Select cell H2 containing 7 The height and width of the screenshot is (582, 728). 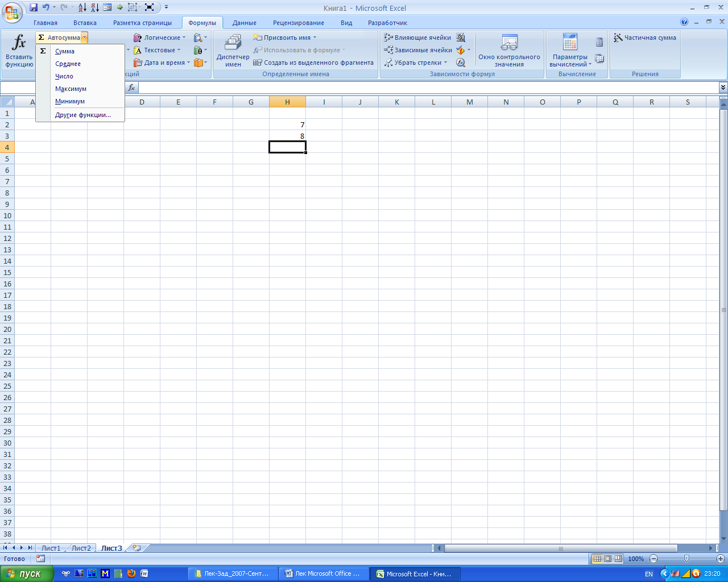[x=287, y=124]
